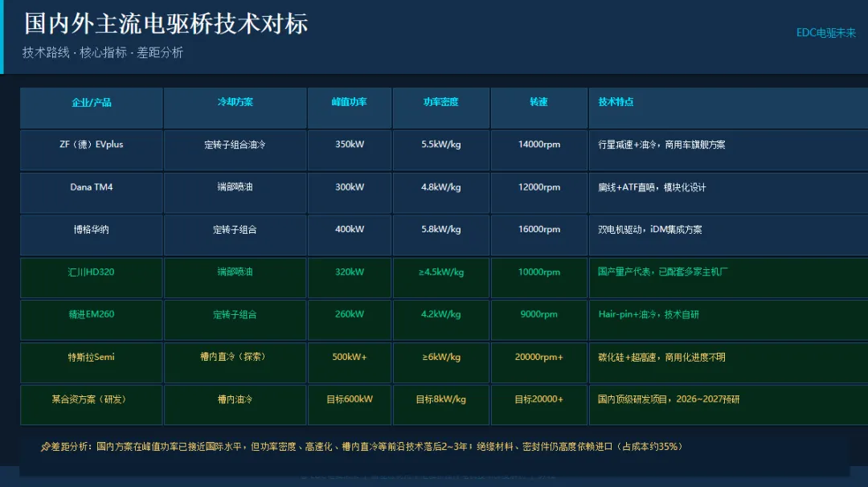868x487 pixels.
Task: Click the ZF（德）EVplus cell
Action: pos(92,150)
